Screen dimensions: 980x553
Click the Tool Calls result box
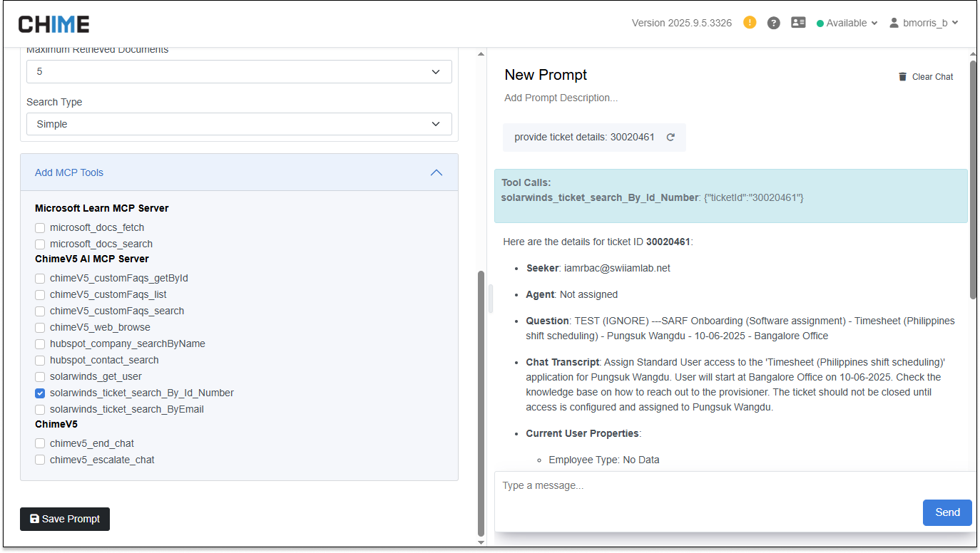point(731,196)
